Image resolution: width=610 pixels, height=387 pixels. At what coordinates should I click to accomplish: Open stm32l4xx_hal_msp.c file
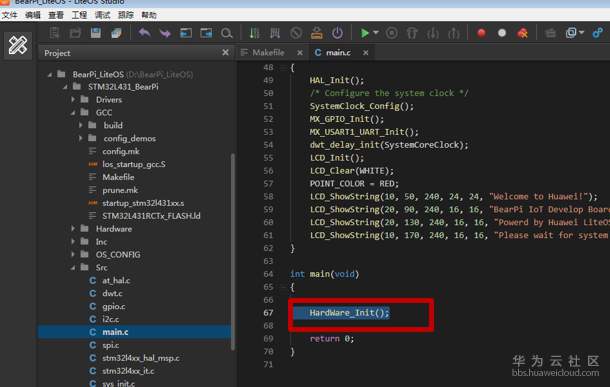(141, 358)
